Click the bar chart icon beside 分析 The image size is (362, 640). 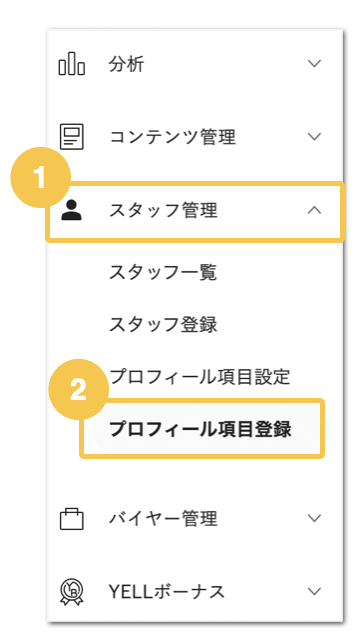click(x=71, y=64)
